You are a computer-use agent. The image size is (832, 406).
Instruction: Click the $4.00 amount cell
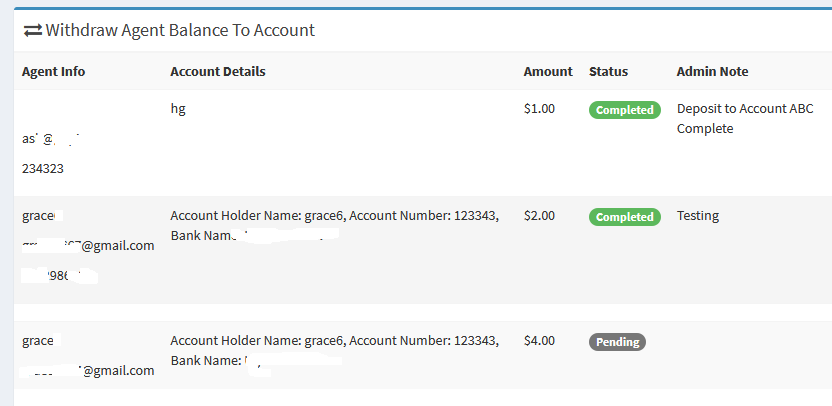(x=539, y=341)
